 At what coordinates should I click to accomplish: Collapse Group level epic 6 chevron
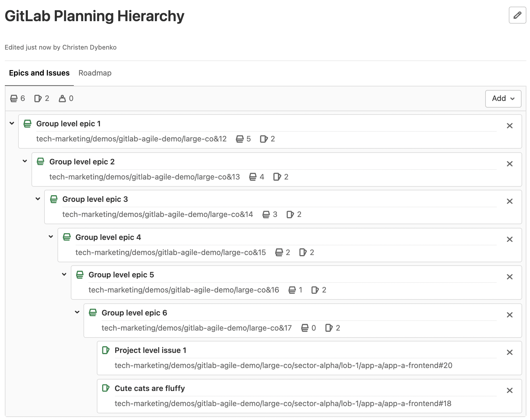tap(77, 312)
